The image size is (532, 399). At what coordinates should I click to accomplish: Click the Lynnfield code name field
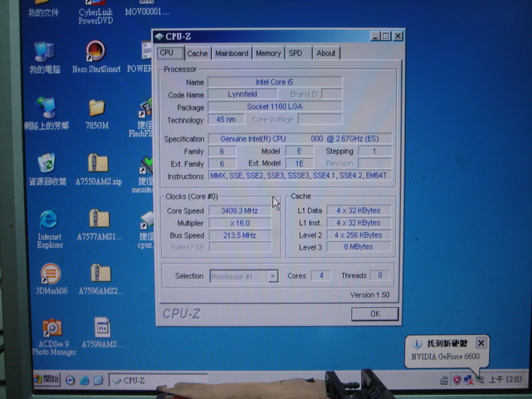243,94
